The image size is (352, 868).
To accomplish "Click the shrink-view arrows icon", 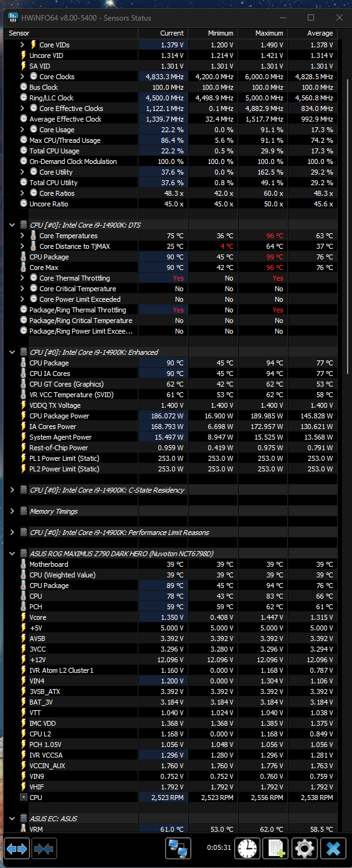I will coord(43,849).
